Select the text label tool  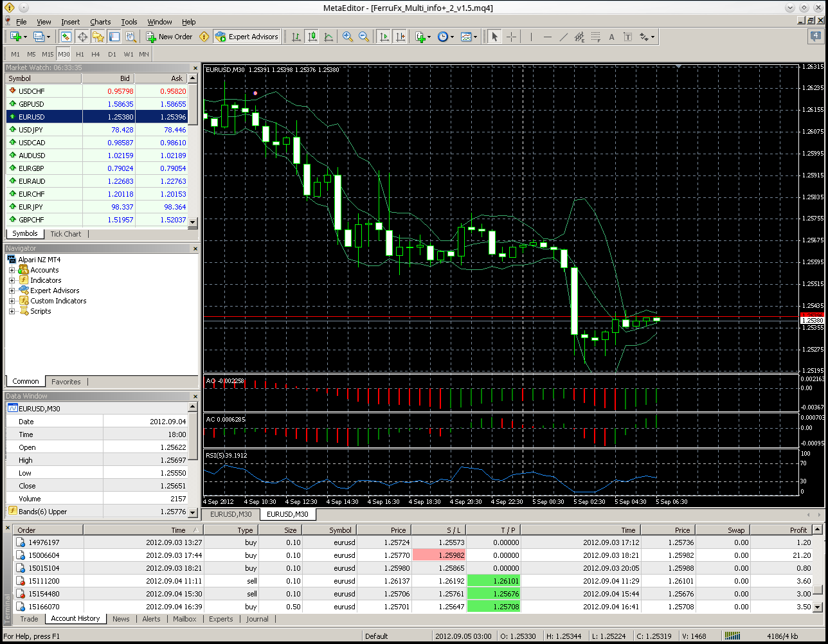tap(627, 37)
